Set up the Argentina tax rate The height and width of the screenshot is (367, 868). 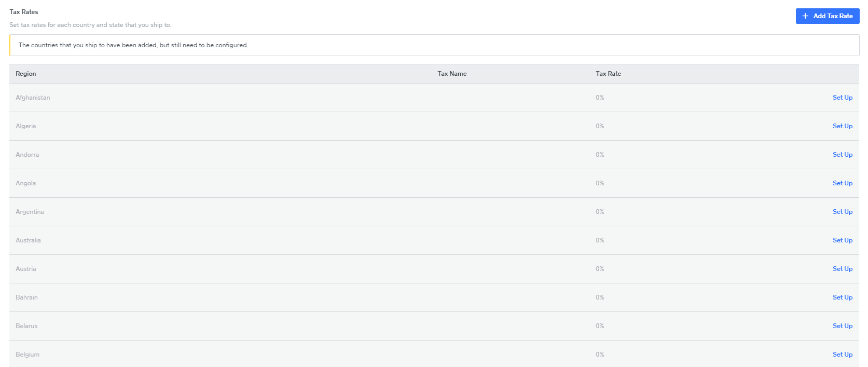842,212
